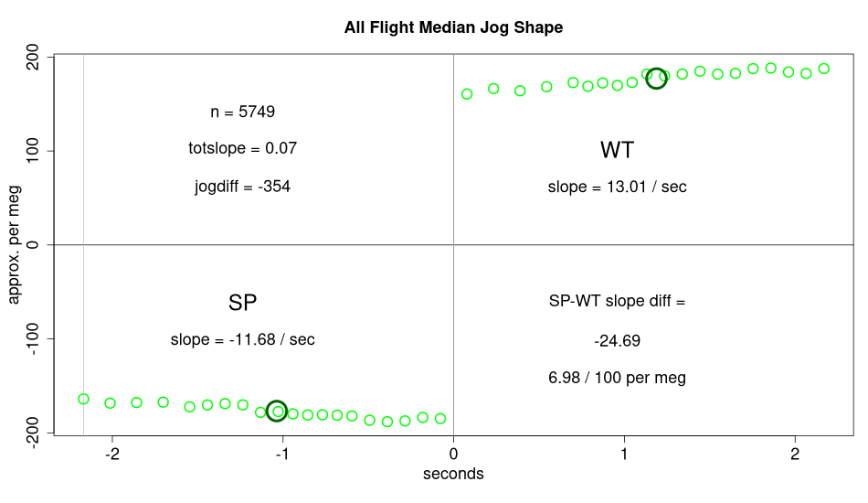Screen dimensions: 868x503
Task: Click the "approx. per meg" y-axis label
Action: (16, 244)
